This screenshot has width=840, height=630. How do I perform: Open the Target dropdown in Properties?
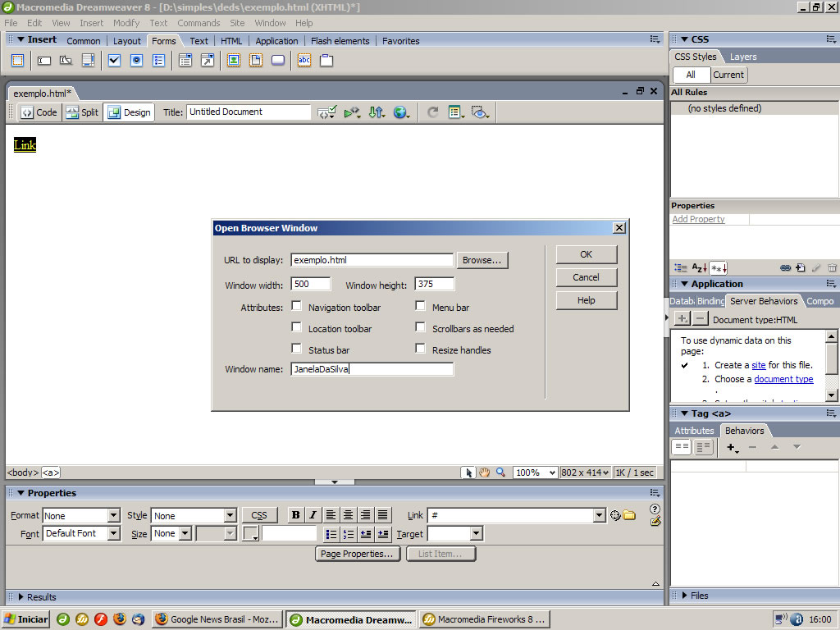(x=477, y=533)
